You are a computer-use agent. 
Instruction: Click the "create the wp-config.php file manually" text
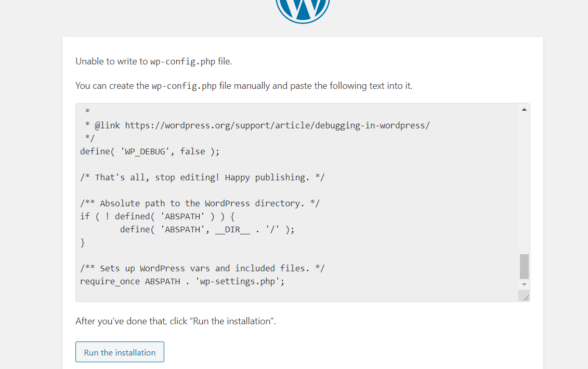243,86
